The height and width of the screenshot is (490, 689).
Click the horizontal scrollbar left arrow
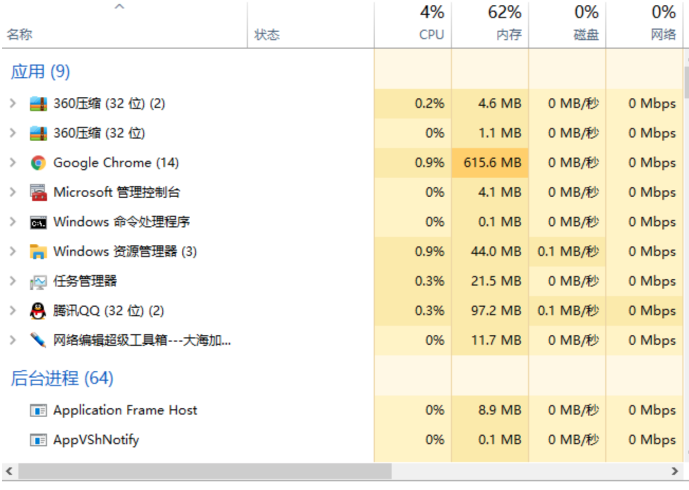tap(9, 471)
